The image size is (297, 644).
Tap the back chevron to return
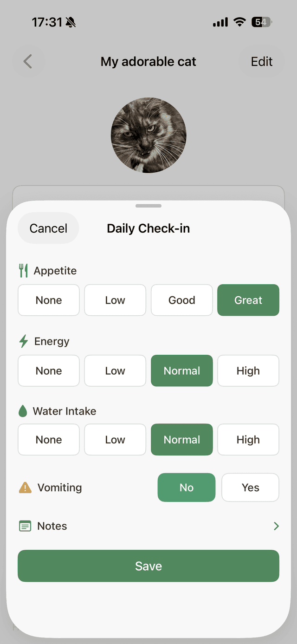click(x=28, y=61)
